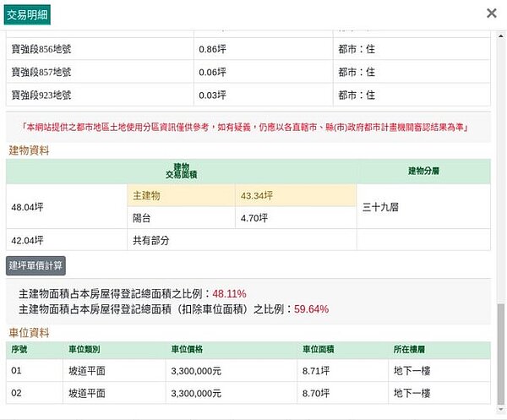Click 都市：住 in the 857地號 row
Screen dimensions: 507x420
click(x=357, y=72)
